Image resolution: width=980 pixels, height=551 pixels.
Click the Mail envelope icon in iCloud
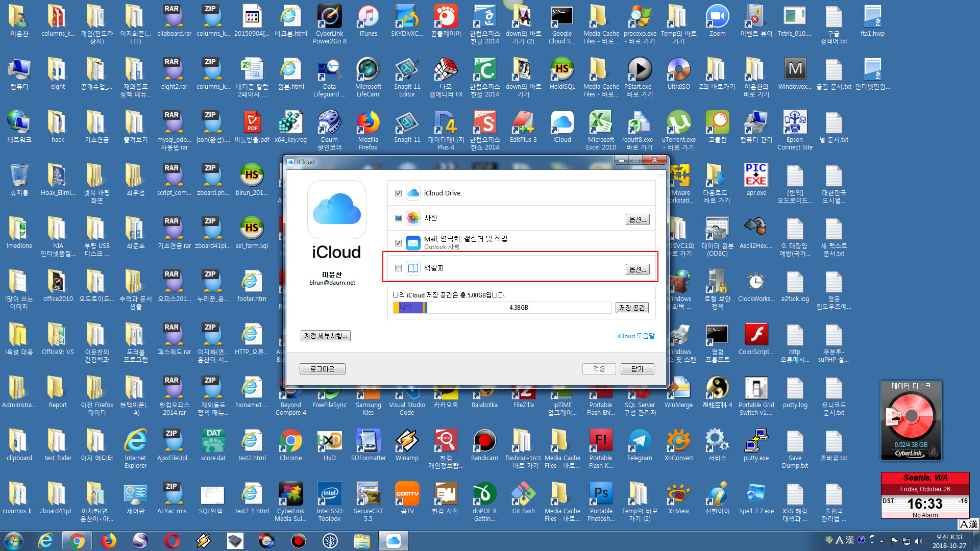click(413, 243)
